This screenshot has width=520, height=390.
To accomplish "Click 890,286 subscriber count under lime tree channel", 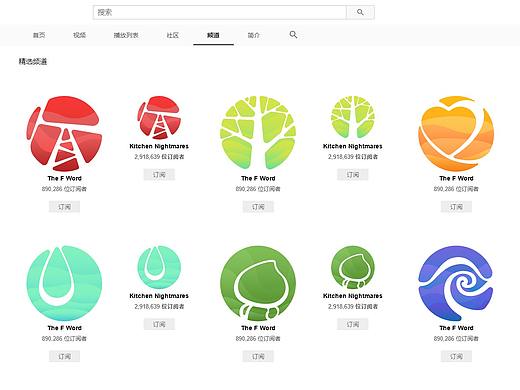I will click(258, 189).
